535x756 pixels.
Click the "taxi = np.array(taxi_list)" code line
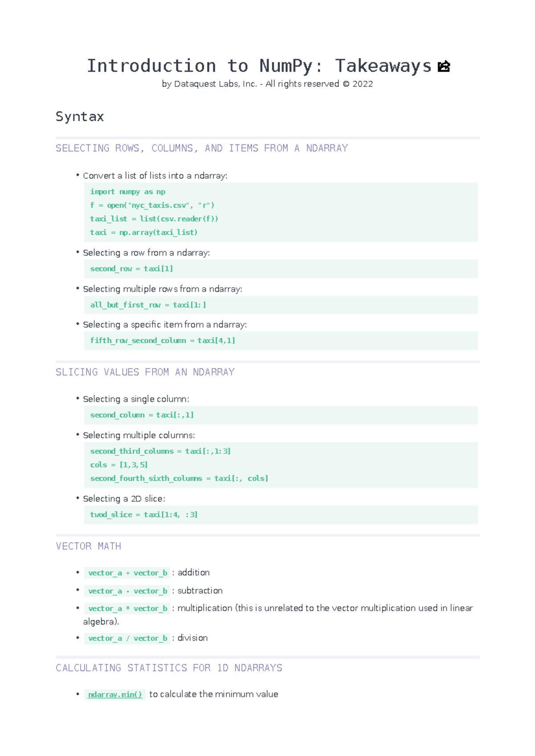144,232
